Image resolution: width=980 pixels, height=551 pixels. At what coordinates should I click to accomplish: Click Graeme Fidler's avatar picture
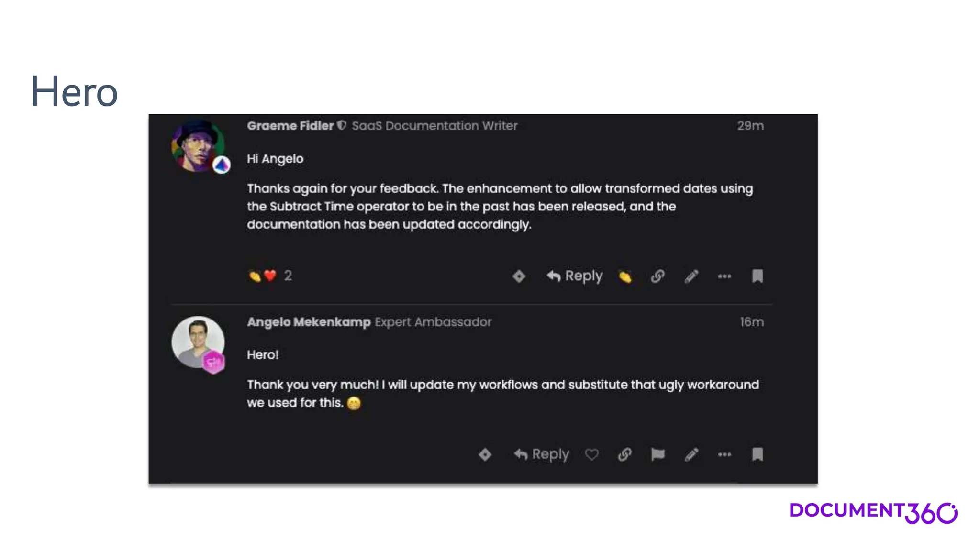click(198, 145)
